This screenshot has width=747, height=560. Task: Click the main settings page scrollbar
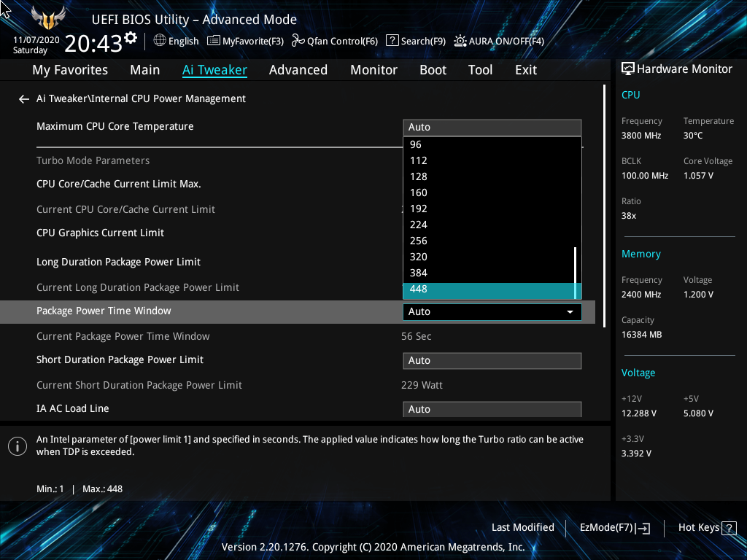pyautogui.click(x=604, y=206)
